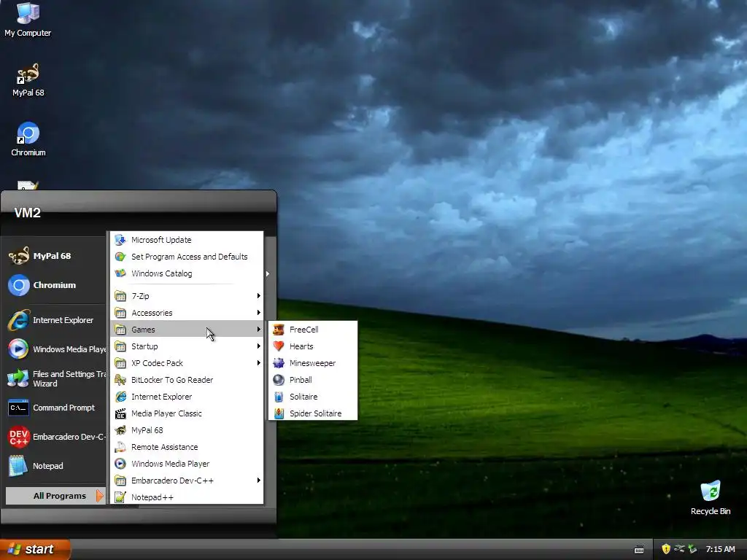Launch Windows Media Player in All Programs list

click(187, 464)
